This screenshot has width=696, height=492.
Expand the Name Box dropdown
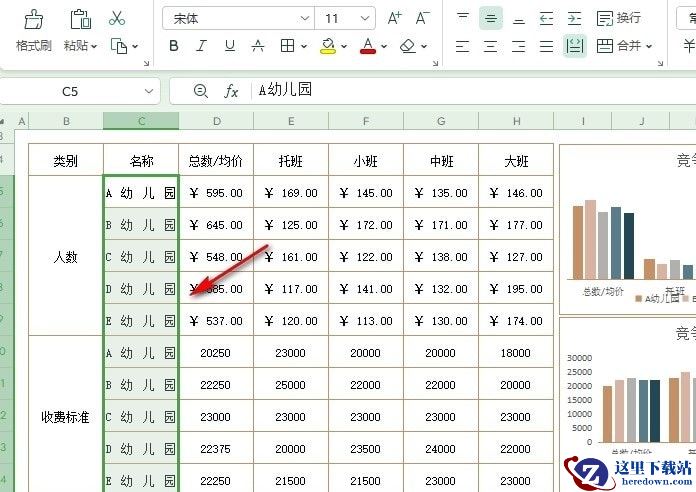point(149,91)
